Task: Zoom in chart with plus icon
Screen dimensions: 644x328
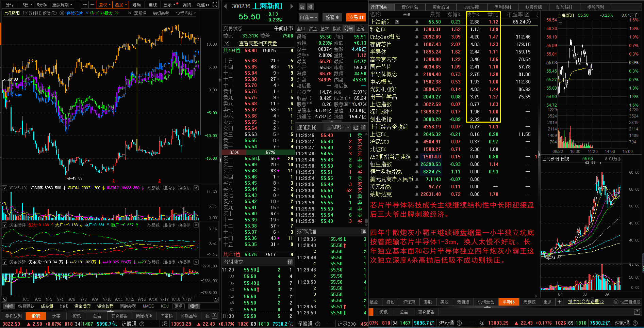Action: tap(85, 5)
